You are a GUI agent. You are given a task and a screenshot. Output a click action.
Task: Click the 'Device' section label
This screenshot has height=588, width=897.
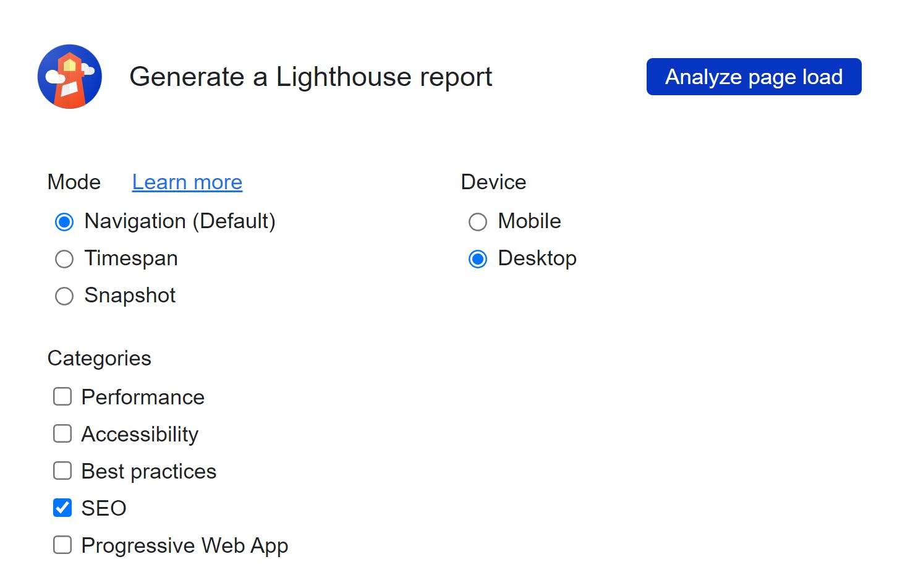[493, 182]
